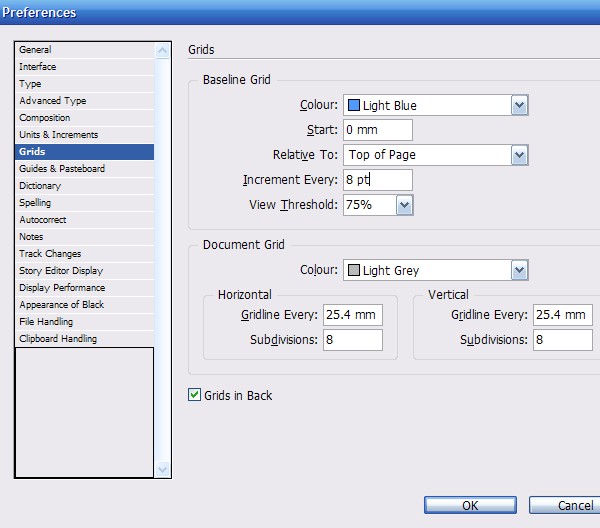Click the Baseline Grid Start field
This screenshot has height=528, width=600.
click(x=377, y=130)
